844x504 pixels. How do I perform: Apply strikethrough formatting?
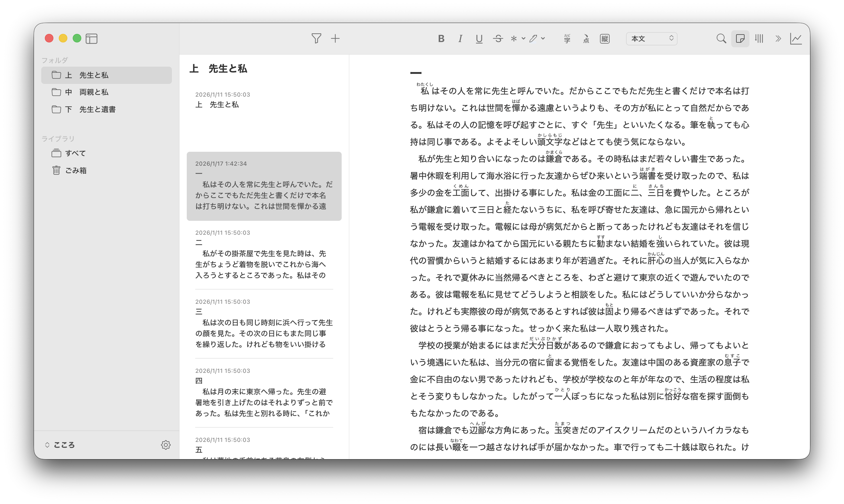click(498, 39)
